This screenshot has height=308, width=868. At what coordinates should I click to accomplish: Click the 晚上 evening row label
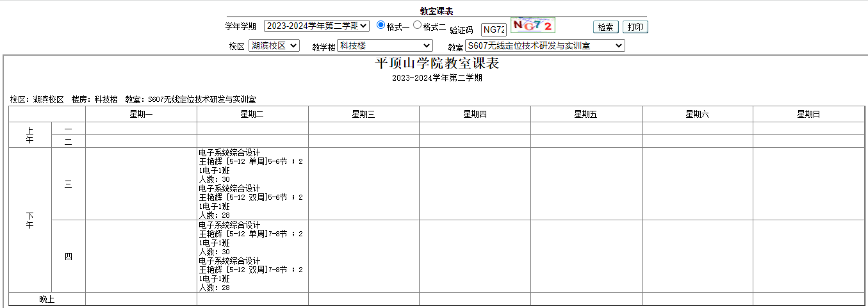47,299
